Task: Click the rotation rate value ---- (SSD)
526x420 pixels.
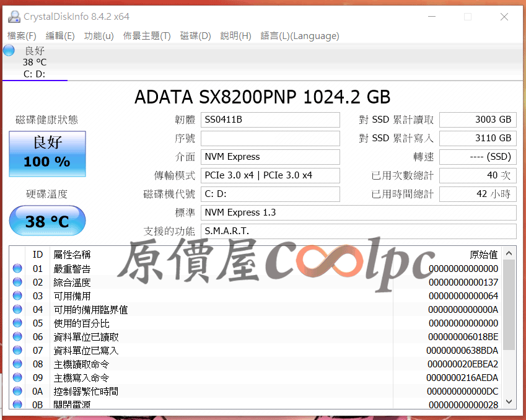Action: pyautogui.click(x=478, y=157)
